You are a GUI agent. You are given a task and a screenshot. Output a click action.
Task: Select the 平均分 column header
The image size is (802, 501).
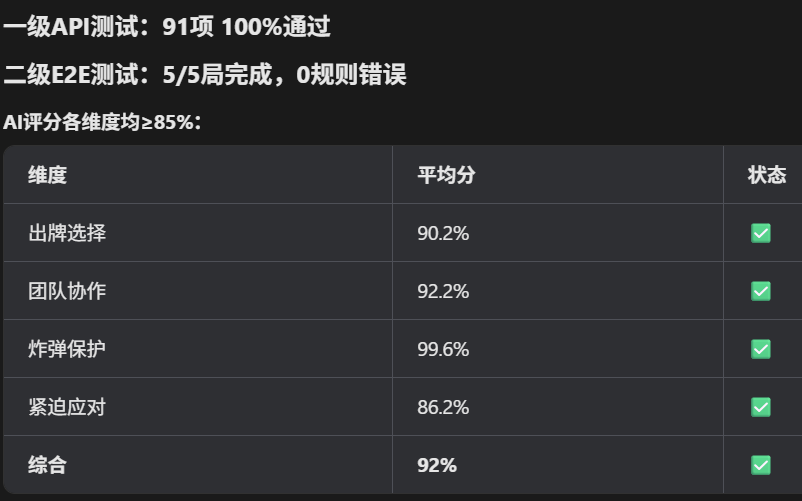446,175
